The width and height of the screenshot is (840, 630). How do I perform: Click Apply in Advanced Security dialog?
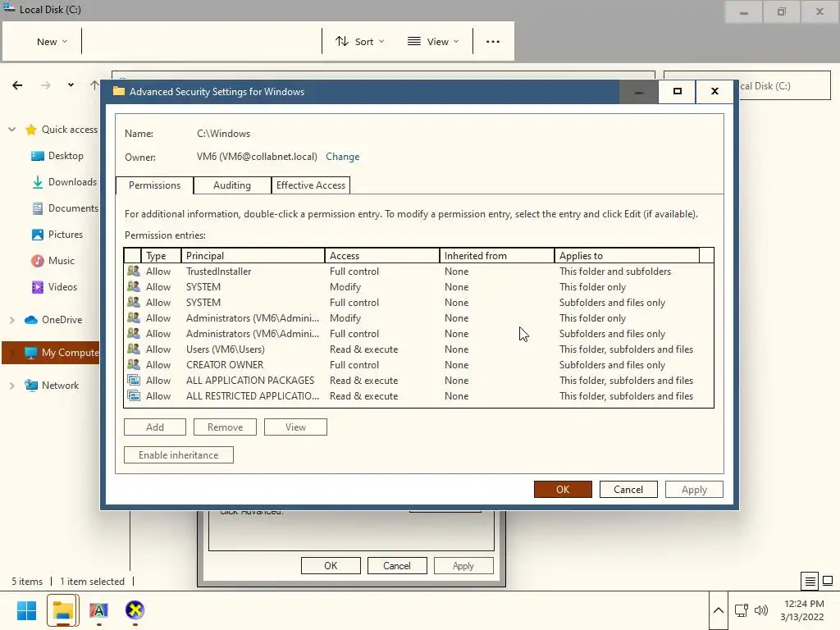(x=694, y=489)
